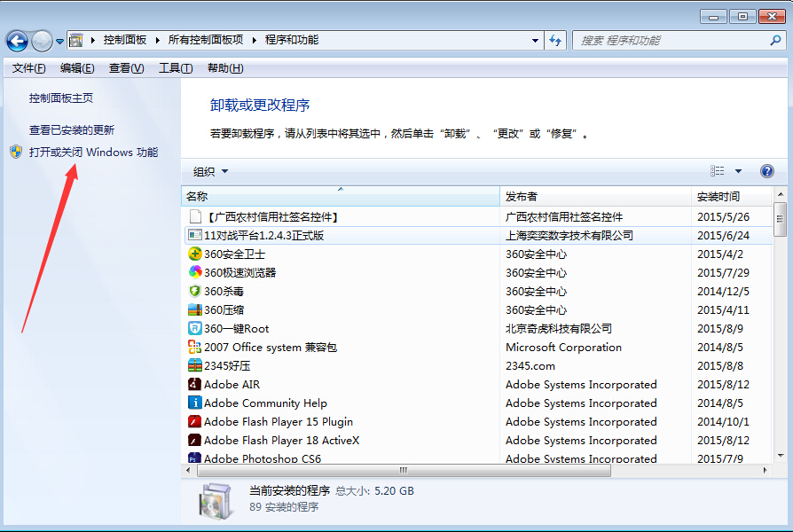
Task: Select the Adobe Flash Player 15 Plugin icon
Action: click(195, 422)
